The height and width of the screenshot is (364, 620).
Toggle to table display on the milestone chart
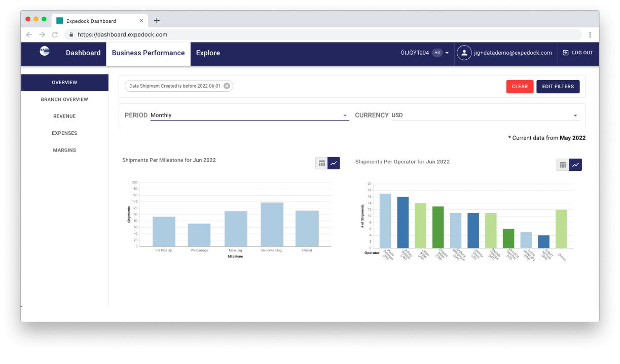322,163
